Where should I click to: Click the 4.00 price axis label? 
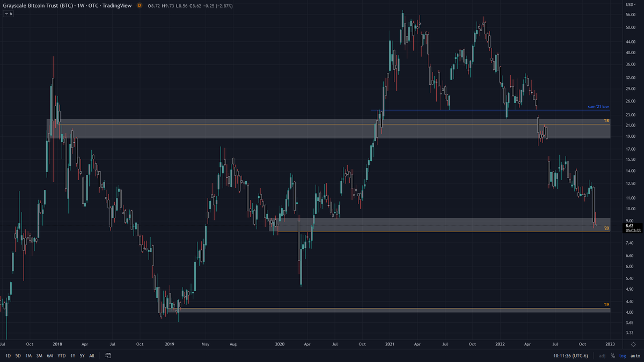click(x=630, y=312)
